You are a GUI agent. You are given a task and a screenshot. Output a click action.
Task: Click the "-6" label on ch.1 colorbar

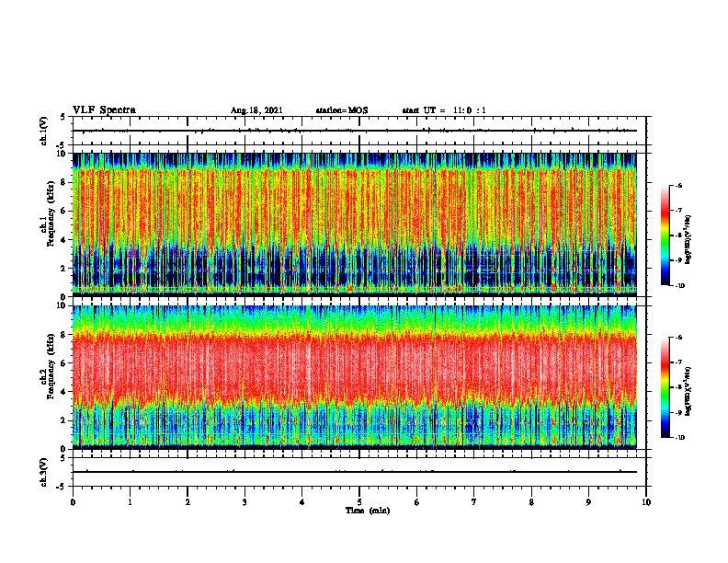point(679,185)
